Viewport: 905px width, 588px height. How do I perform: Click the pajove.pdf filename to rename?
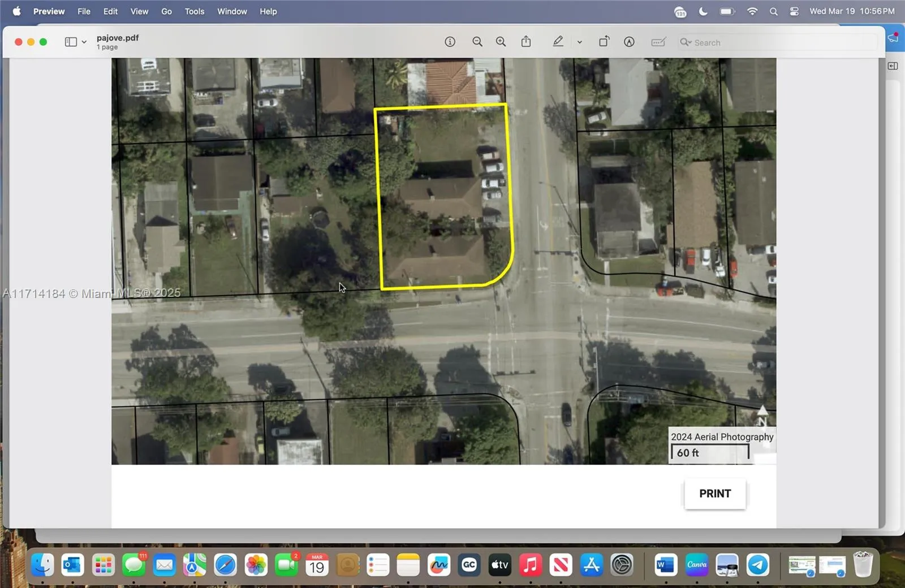[x=117, y=37]
